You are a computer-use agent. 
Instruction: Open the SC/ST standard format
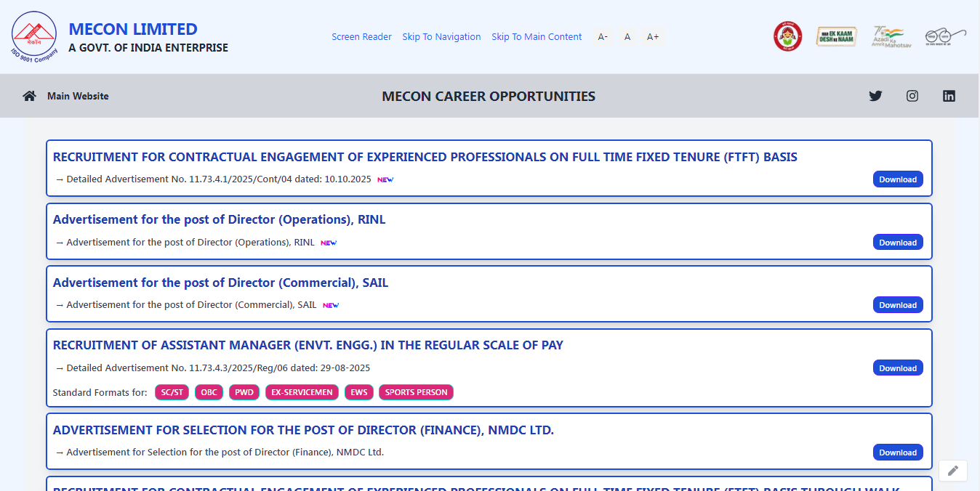(172, 391)
